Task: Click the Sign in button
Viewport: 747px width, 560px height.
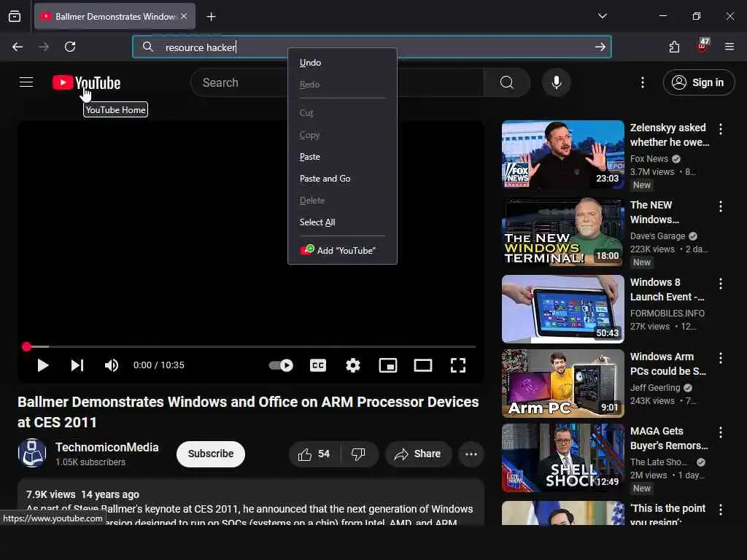Action: point(698,82)
